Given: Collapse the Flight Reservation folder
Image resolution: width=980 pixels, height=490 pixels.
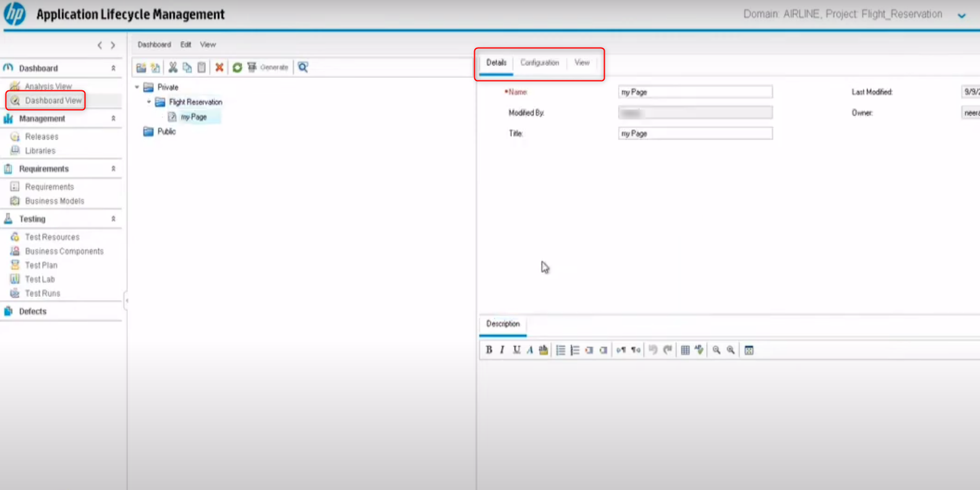Looking at the screenshot, I should tap(149, 102).
